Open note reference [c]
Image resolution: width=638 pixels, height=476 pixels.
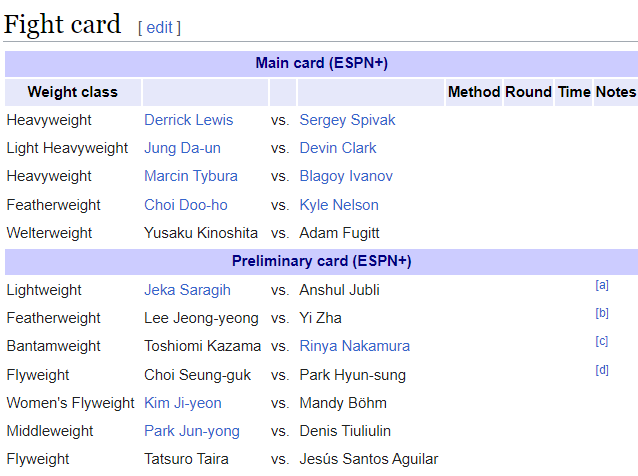(602, 341)
